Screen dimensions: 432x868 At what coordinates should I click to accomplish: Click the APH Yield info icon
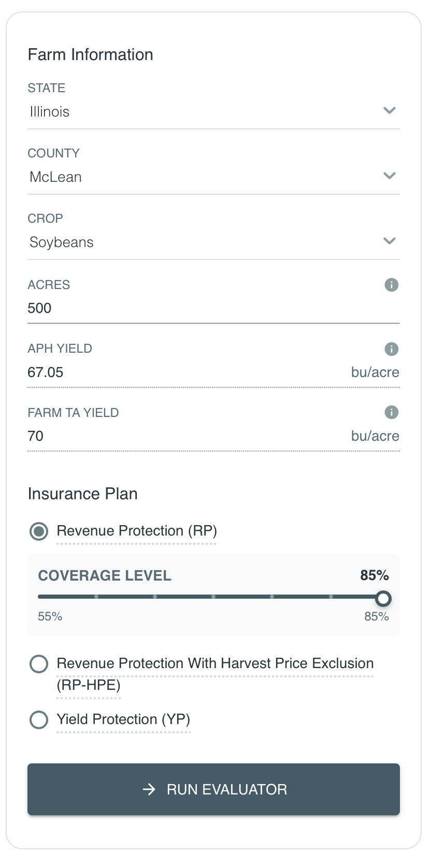pos(391,349)
